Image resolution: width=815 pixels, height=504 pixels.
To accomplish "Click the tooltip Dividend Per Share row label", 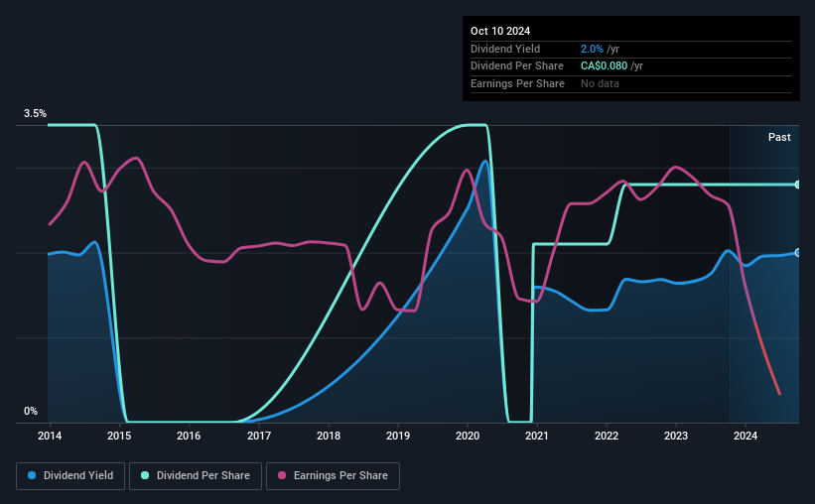I will tap(516, 66).
